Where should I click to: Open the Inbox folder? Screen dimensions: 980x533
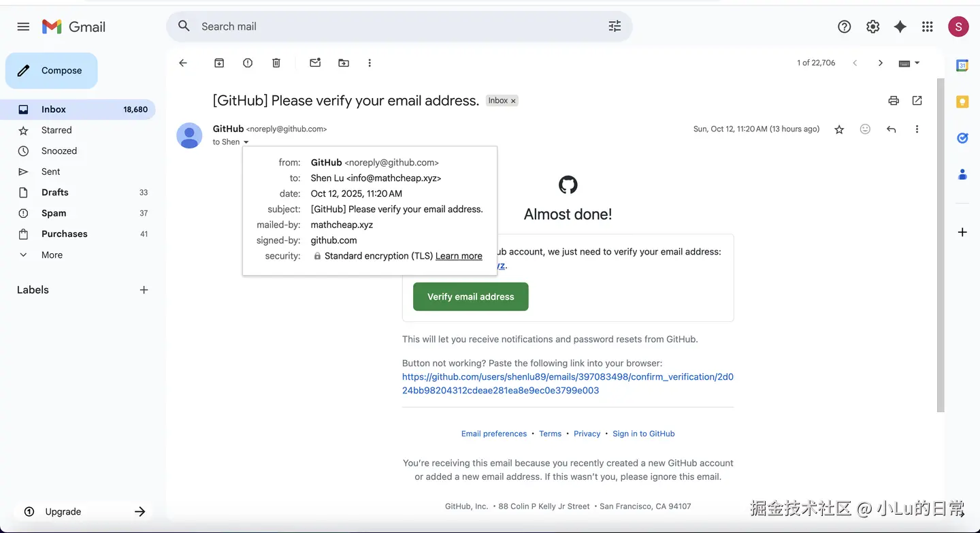[x=78, y=110]
